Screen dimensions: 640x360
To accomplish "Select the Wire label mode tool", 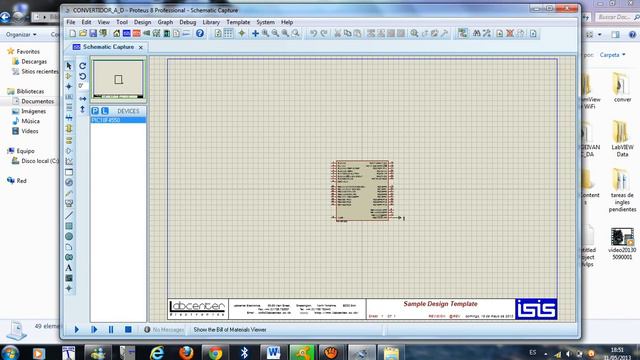I will (69, 97).
